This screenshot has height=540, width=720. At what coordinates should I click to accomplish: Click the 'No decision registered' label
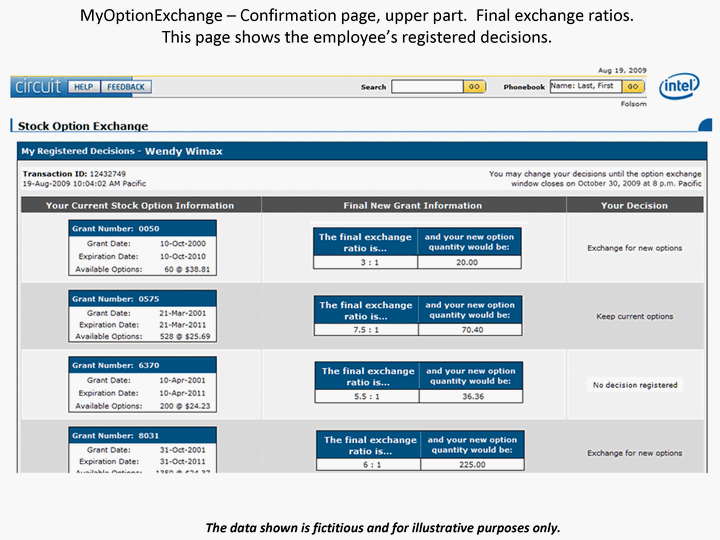click(635, 385)
